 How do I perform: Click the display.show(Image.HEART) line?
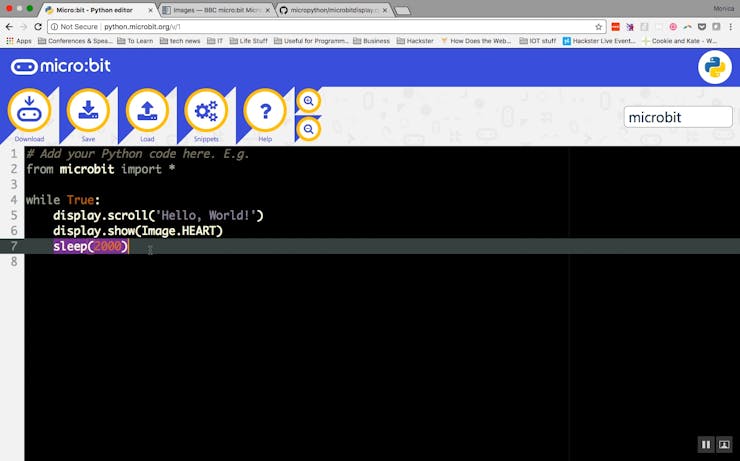click(x=138, y=231)
